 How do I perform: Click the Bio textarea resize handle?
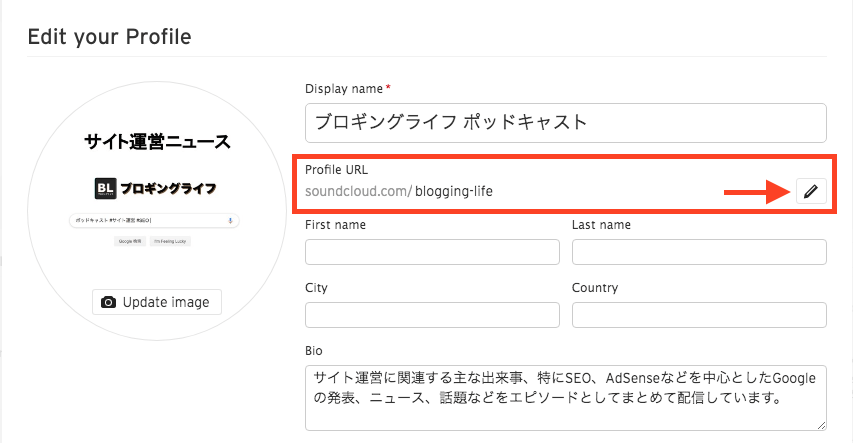(821, 425)
